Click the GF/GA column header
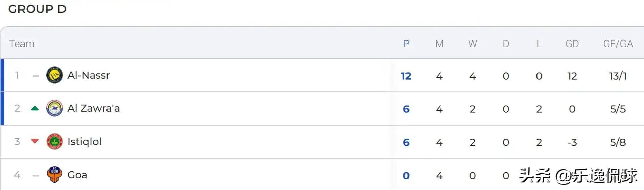 pos(618,44)
